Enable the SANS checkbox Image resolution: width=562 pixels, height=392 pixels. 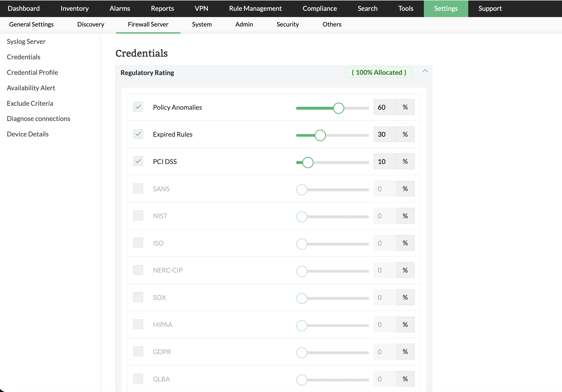pos(138,188)
